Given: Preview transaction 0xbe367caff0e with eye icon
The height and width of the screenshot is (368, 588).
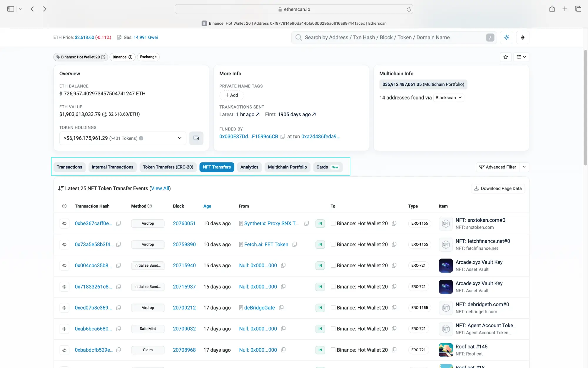Looking at the screenshot, I should 64,223.
